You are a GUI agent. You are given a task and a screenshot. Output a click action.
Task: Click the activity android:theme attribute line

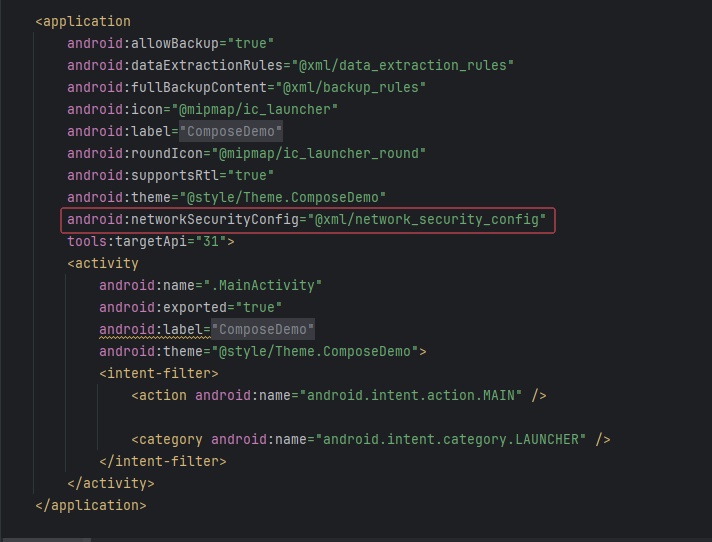tap(263, 352)
